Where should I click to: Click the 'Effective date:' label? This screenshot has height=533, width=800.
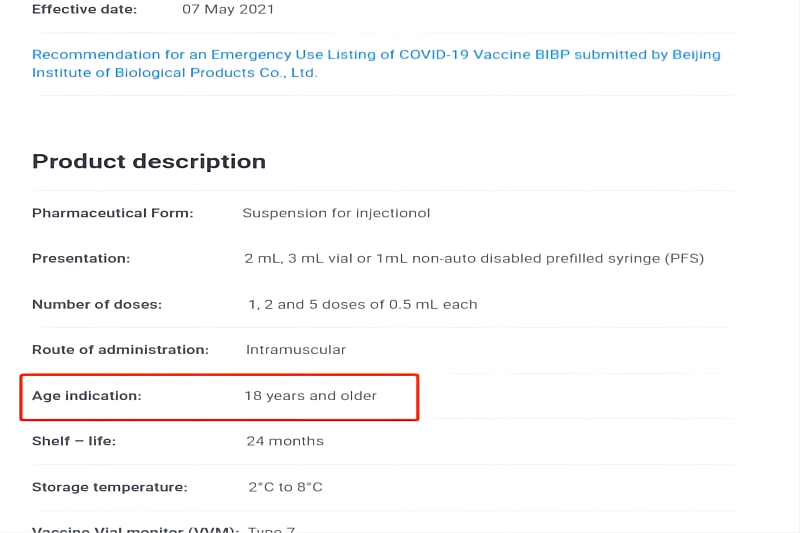[x=84, y=9]
